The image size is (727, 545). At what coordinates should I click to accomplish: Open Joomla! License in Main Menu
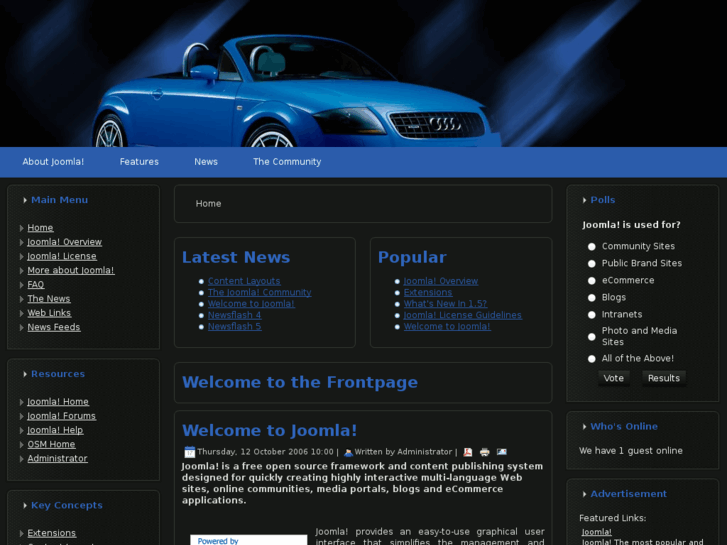click(x=62, y=256)
